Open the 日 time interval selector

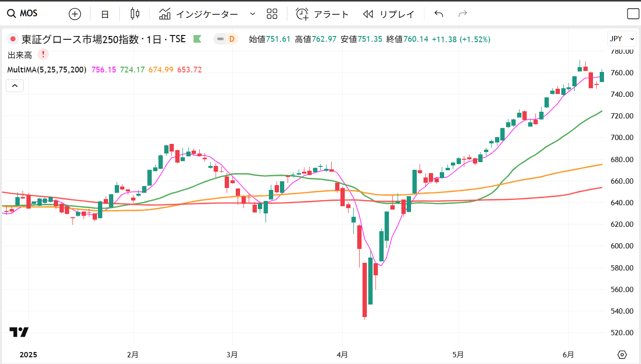coord(105,14)
